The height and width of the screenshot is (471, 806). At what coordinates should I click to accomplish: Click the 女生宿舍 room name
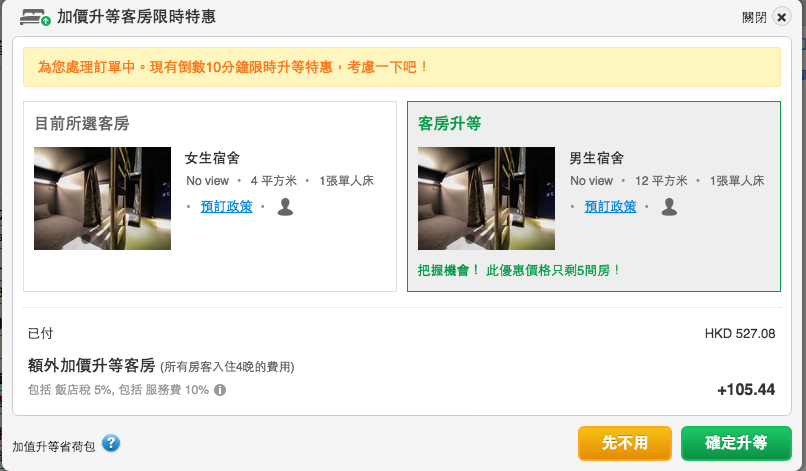pyautogui.click(x=212, y=158)
